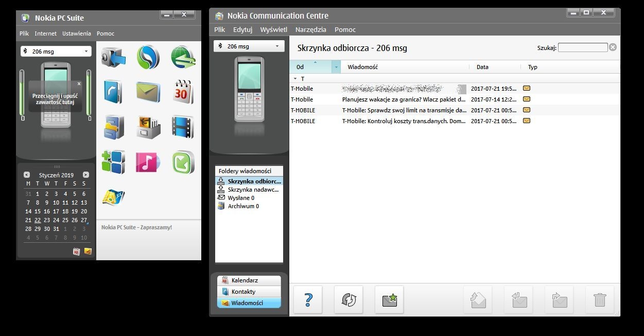The width and height of the screenshot is (644, 336).
Task: Select Wiadomości view tab
Action: [249, 303]
